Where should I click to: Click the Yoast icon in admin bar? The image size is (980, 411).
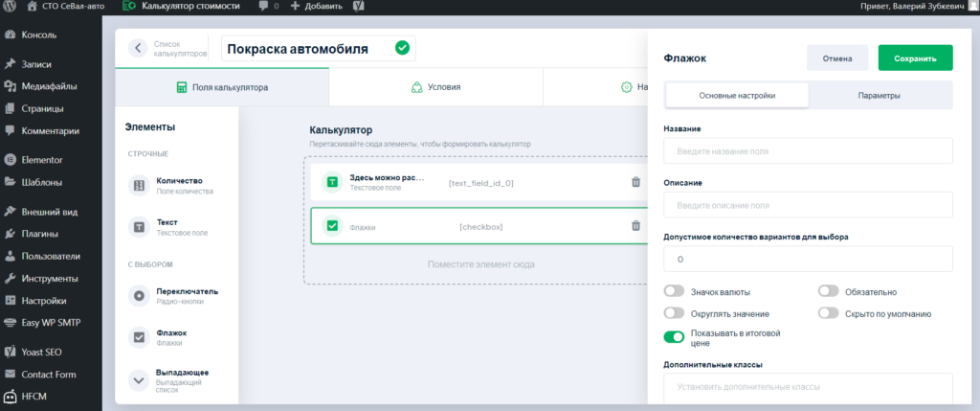[x=358, y=7]
